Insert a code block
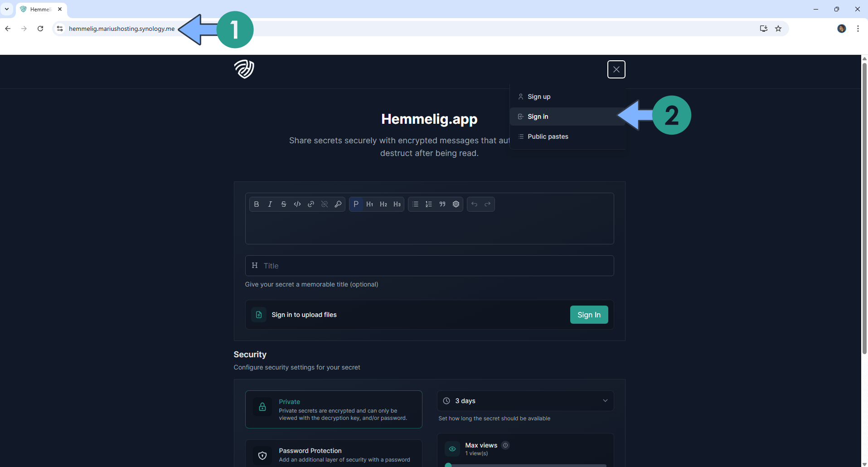Image resolution: width=868 pixels, height=467 pixels. tap(456, 204)
